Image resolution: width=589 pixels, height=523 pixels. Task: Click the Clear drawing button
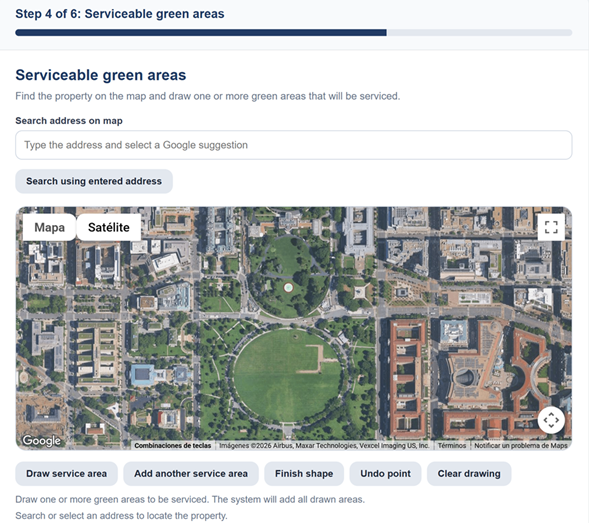coord(469,473)
